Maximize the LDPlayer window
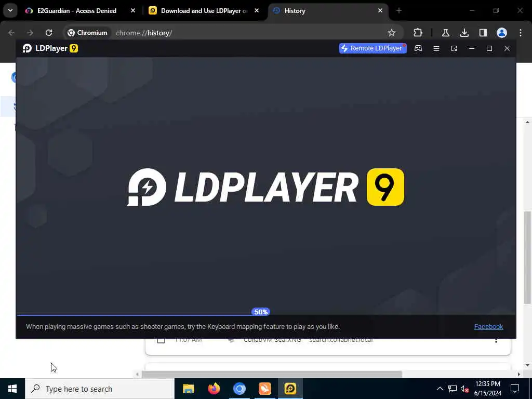This screenshot has height=399, width=532. [x=489, y=48]
